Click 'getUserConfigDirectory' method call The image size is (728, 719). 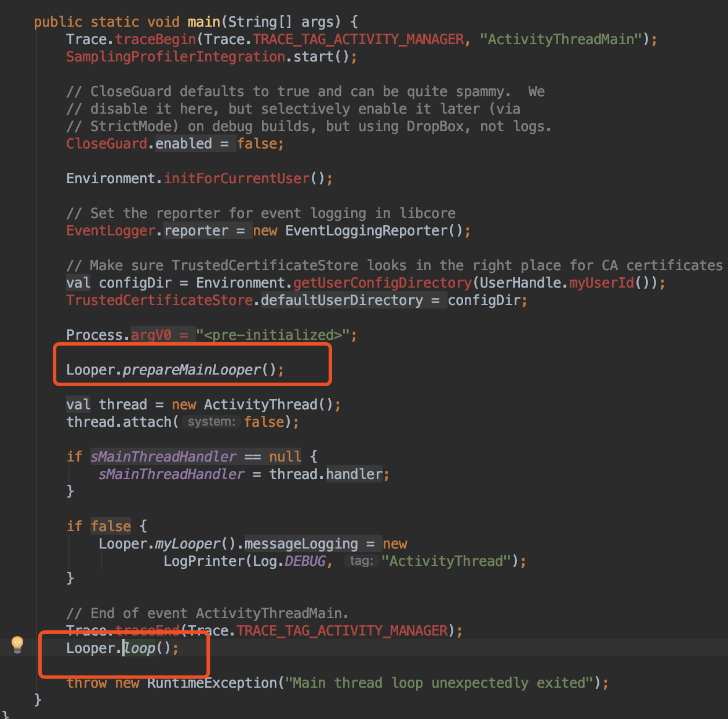pos(383,283)
